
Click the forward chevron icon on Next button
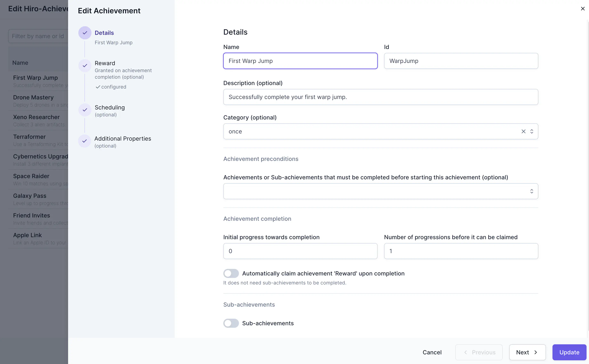coord(536,352)
